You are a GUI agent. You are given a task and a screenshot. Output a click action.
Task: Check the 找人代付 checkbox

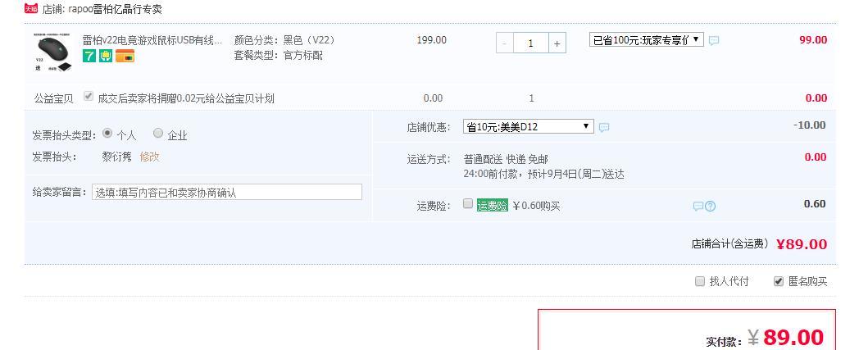(x=700, y=281)
